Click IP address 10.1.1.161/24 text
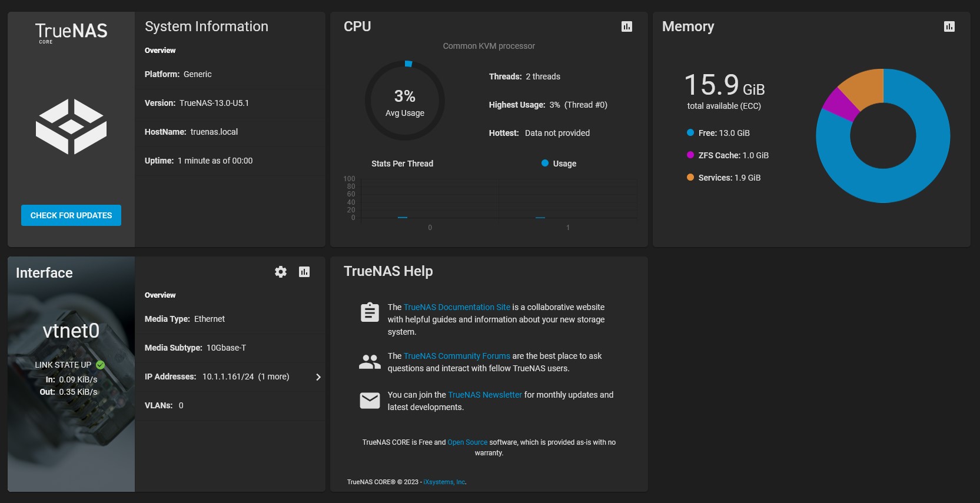980x503 pixels. click(x=228, y=377)
